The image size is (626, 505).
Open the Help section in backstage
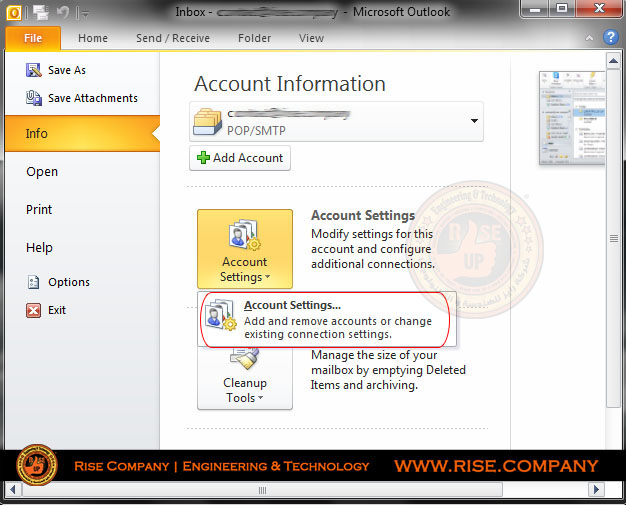tap(39, 248)
